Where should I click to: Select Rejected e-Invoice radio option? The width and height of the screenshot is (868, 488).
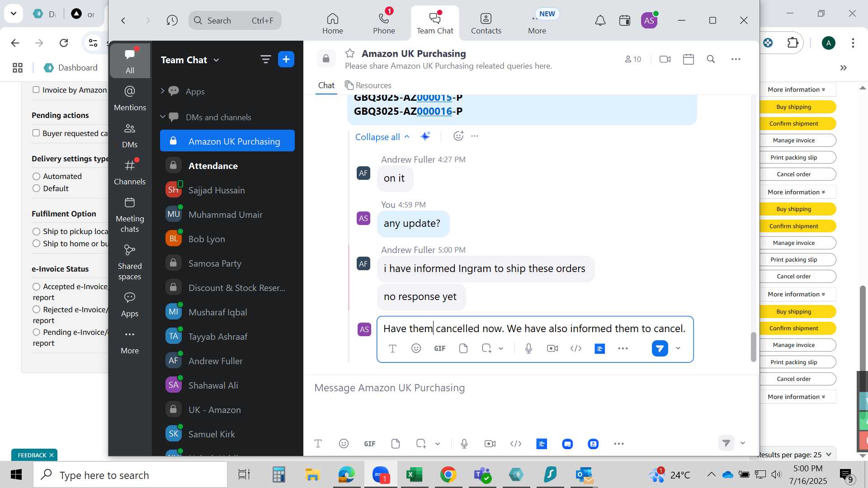click(37, 310)
